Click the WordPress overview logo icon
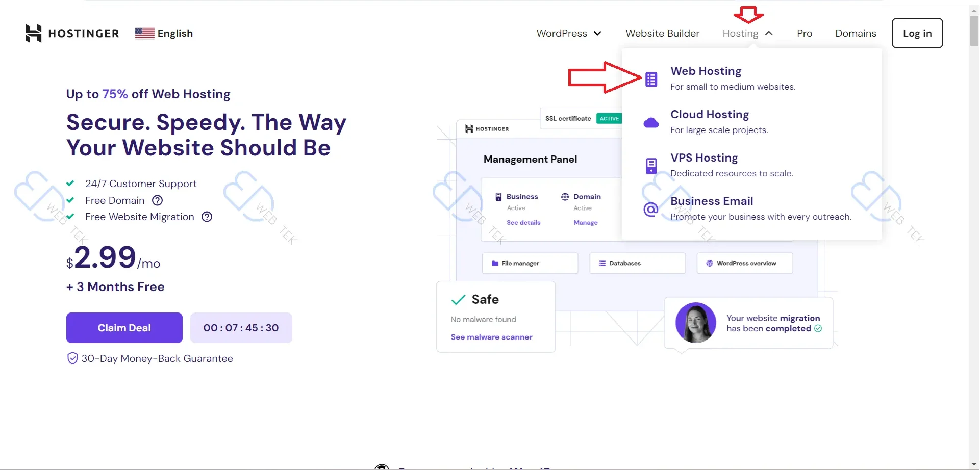Viewport: 980px width, 470px height. coord(710,264)
